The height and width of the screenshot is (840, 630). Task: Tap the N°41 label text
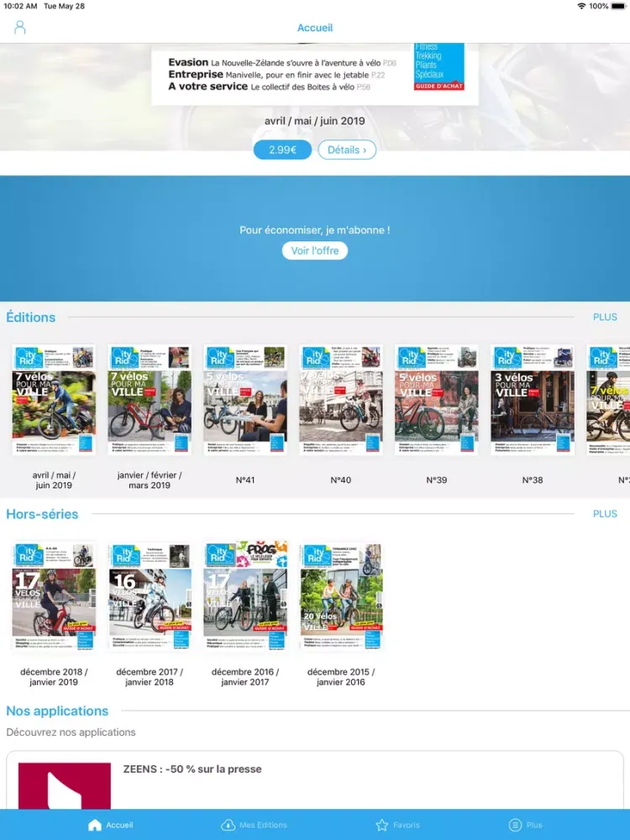(x=245, y=480)
